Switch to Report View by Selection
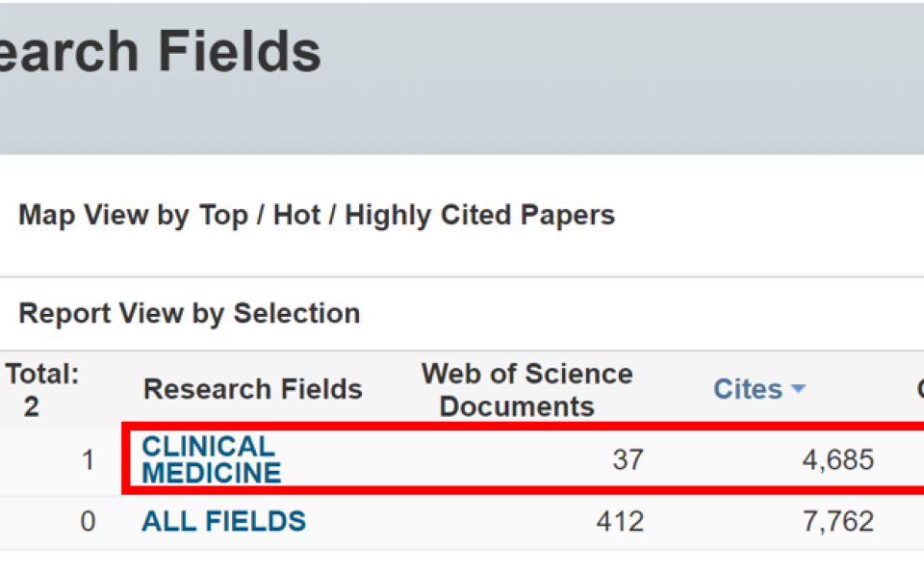 coord(189,313)
